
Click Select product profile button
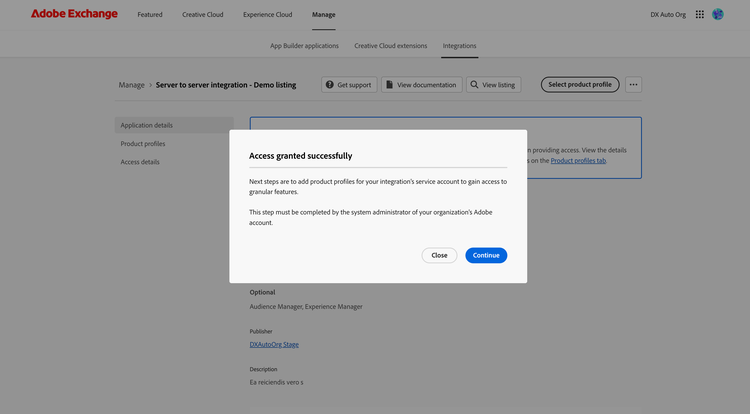point(580,85)
